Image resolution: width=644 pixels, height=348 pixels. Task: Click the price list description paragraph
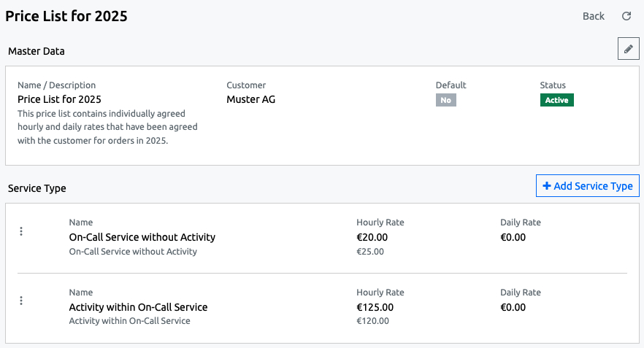107,127
